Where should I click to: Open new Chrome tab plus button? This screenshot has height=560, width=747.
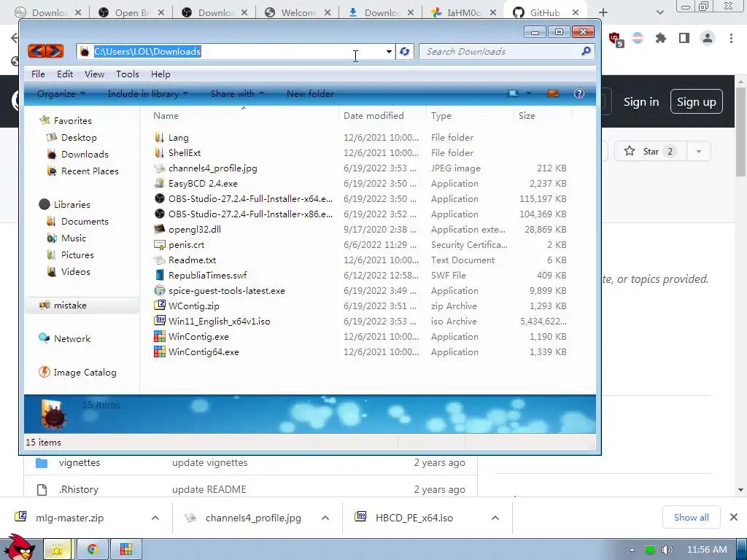[603, 12]
